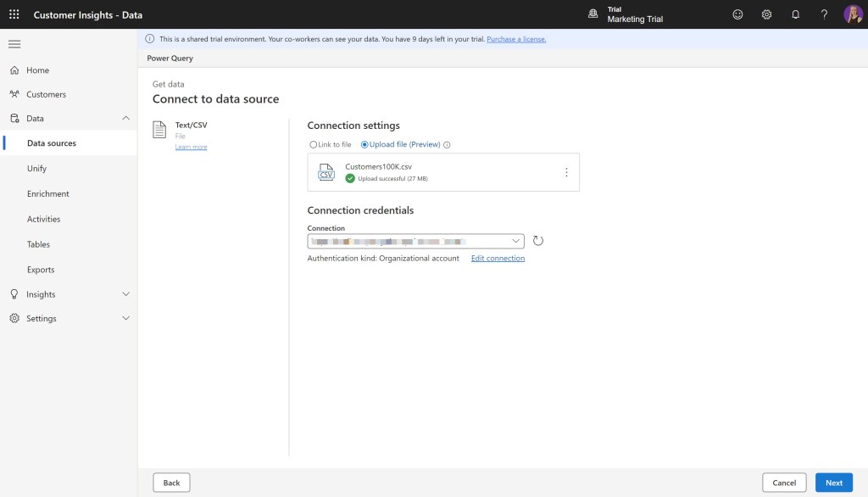
Task: Collapse the navigation hamburger menu
Action: pyautogui.click(x=14, y=43)
